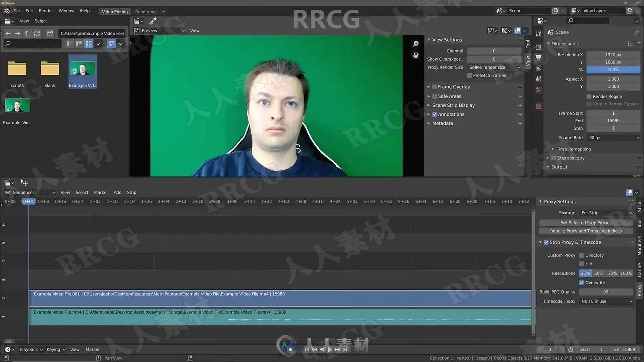Image resolution: width=644 pixels, height=362 pixels.
Task: Expand the Time Remapping subpanel
Action: tap(574, 149)
